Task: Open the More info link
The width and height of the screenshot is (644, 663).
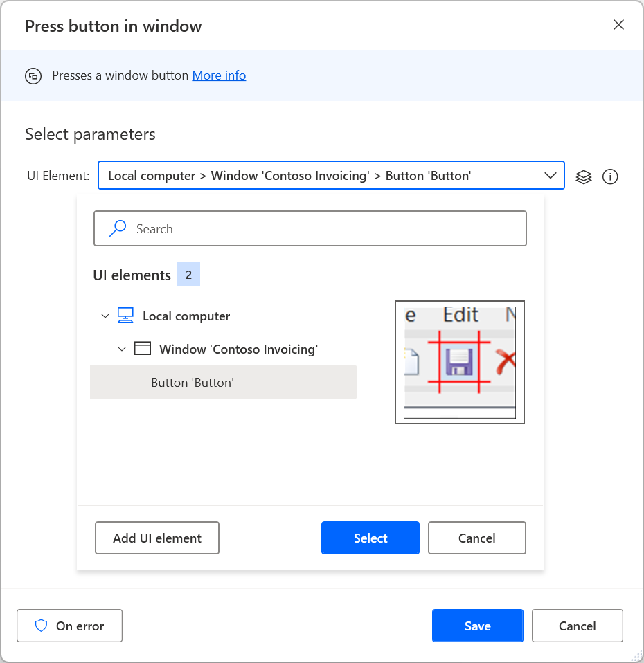Action: click(219, 75)
